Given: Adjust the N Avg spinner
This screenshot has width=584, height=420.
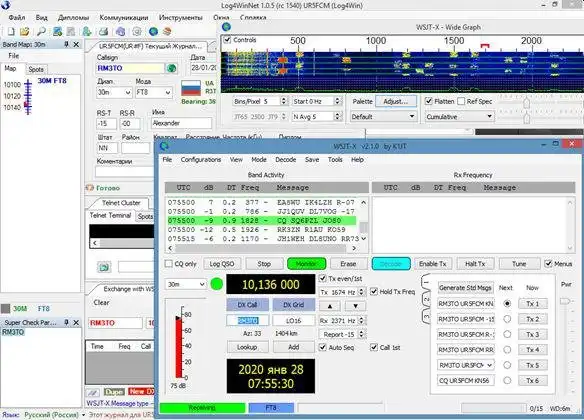Looking at the screenshot, I should pos(337,117).
